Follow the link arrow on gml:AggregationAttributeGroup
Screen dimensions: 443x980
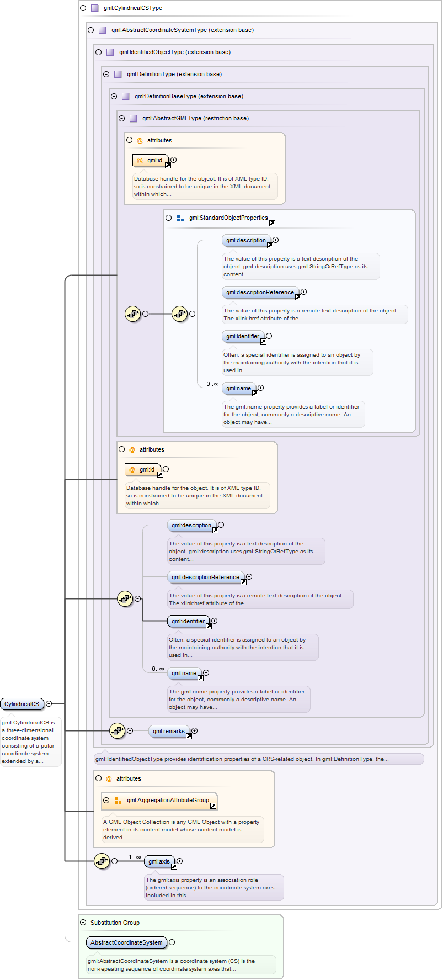coord(213,806)
